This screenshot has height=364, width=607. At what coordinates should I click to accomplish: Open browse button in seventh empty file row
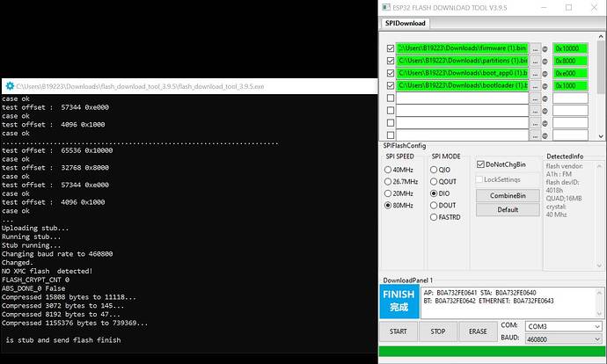click(x=535, y=123)
